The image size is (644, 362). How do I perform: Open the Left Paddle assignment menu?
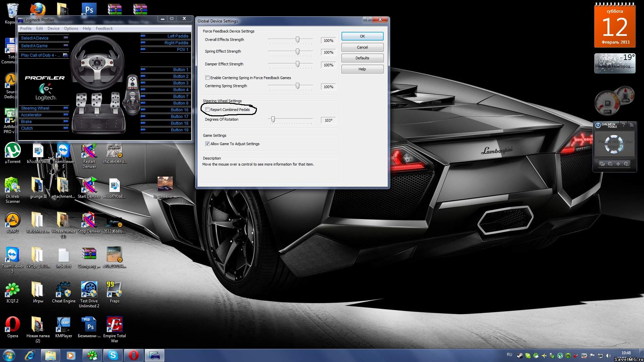165,36
